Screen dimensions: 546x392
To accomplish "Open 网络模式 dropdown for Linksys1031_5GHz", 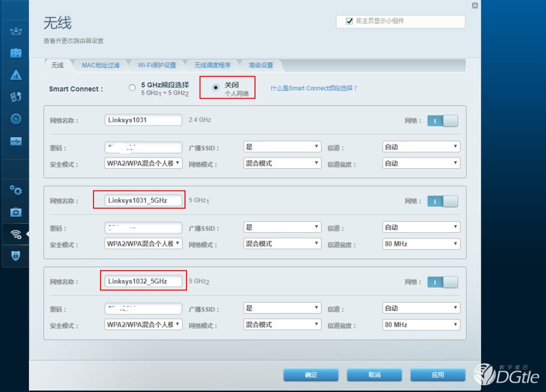I will [282, 243].
